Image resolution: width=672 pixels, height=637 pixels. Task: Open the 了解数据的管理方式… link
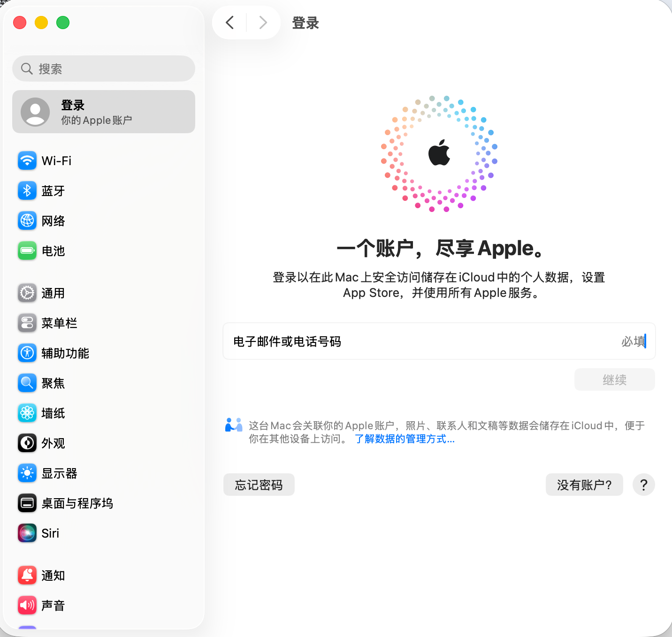405,439
